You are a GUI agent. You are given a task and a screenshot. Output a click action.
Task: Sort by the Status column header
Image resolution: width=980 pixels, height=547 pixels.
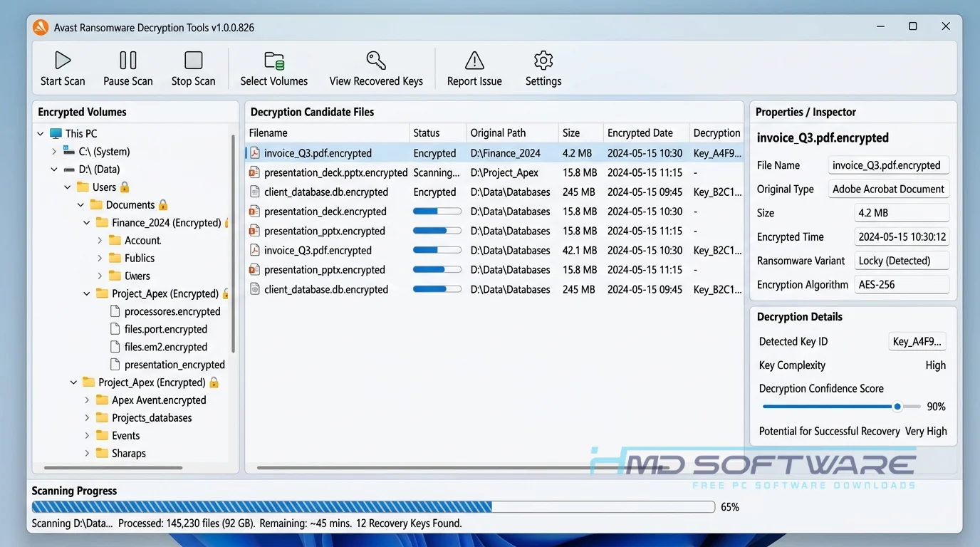pyautogui.click(x=437, y=133)
